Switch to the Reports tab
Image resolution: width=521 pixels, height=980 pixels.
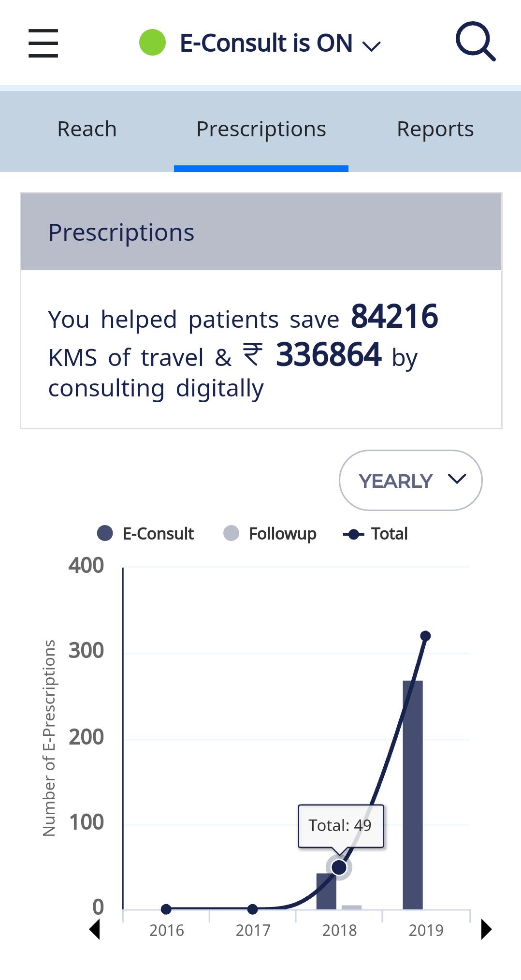435,129
